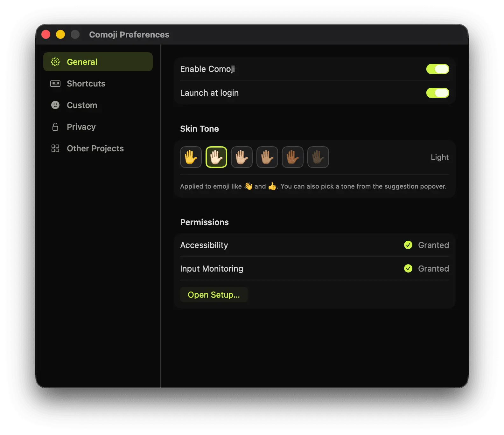Click Granted text beside Input Monitoring

433,268
